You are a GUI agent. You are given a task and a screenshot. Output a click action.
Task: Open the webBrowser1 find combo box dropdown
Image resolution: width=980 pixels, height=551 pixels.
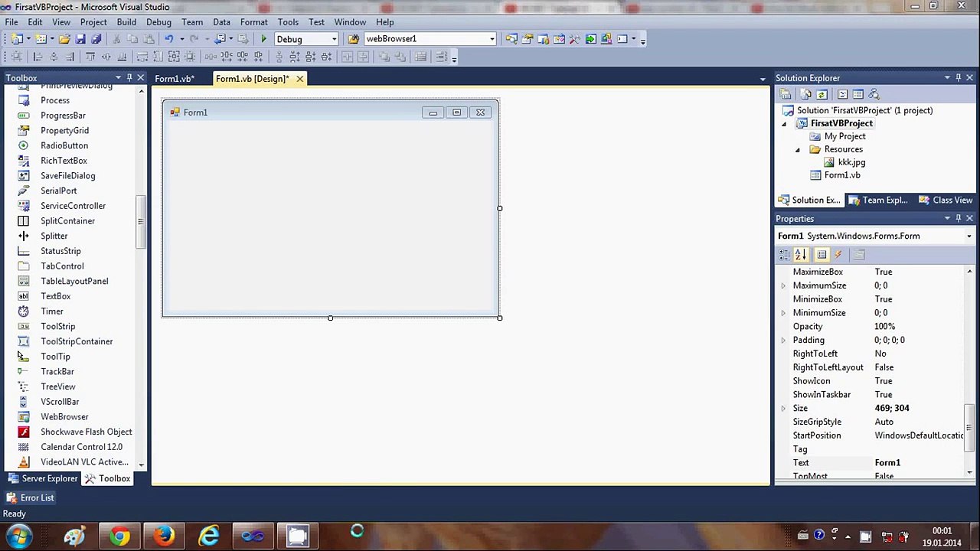point(492,39)
